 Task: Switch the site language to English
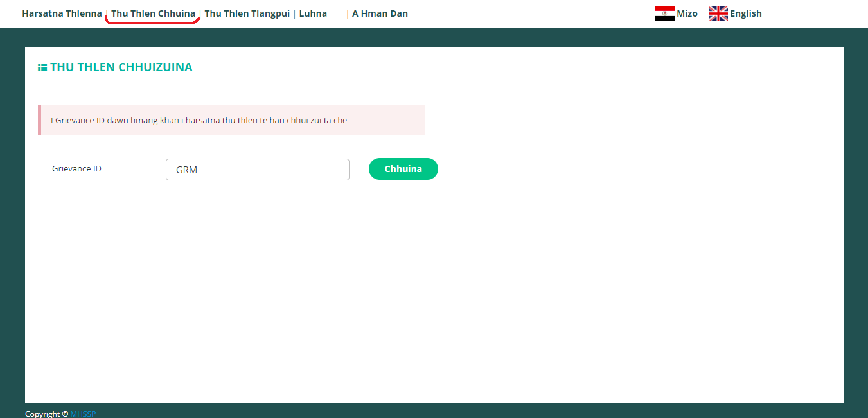(746, 13)
